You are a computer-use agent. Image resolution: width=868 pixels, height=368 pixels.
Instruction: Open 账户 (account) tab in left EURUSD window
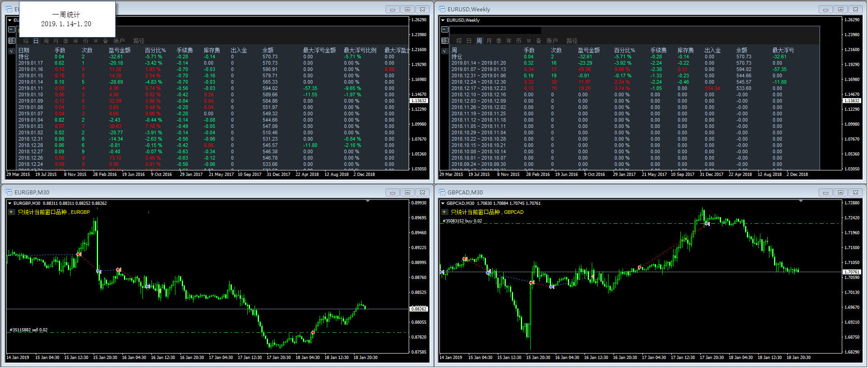(x=119, y=41)
